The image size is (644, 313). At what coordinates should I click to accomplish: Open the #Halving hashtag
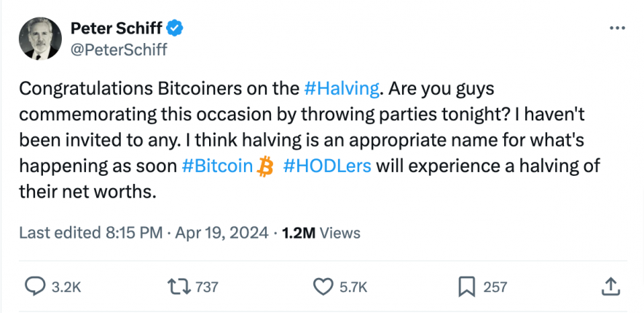pos(341,89)
